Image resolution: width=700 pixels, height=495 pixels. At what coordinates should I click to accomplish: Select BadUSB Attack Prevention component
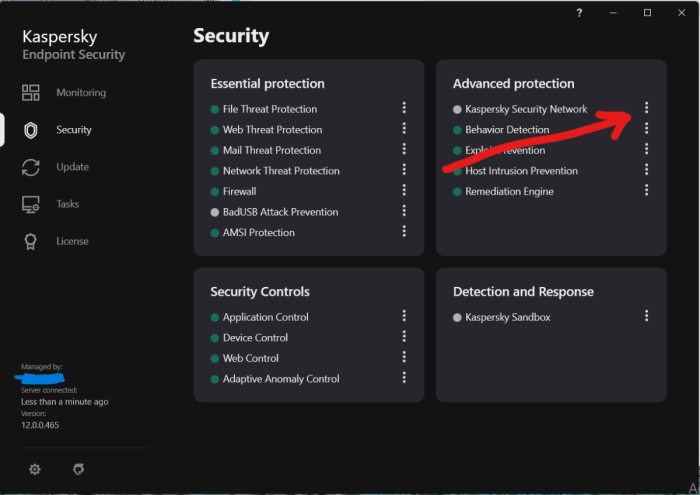point(280,212)
